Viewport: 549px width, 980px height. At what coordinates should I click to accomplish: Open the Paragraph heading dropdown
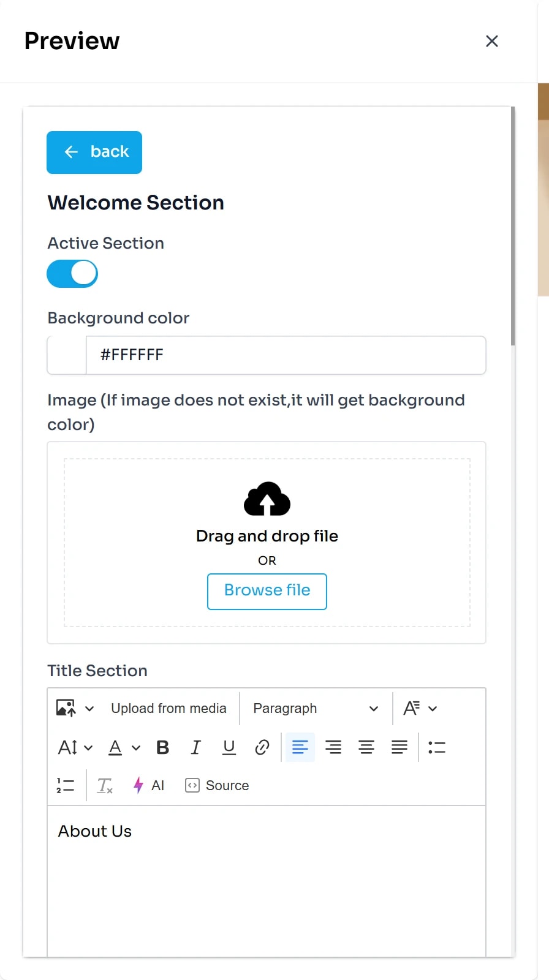coord(316,709)
